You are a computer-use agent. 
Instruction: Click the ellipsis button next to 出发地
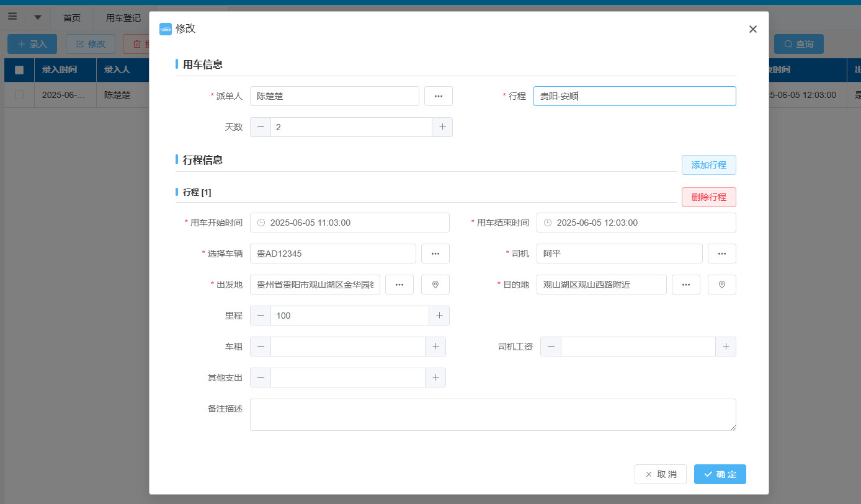coord(399,285)
